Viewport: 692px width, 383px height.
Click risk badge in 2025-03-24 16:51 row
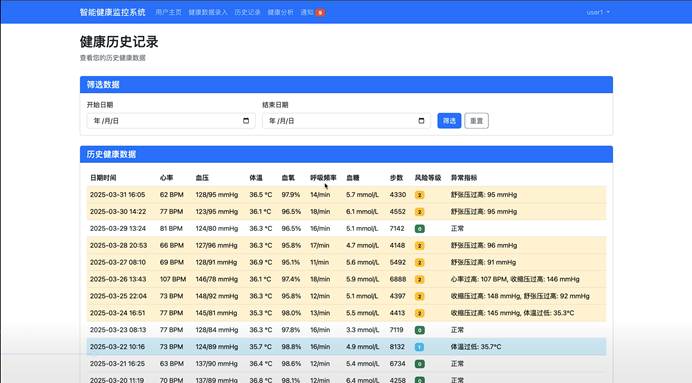tap(419, 313)
